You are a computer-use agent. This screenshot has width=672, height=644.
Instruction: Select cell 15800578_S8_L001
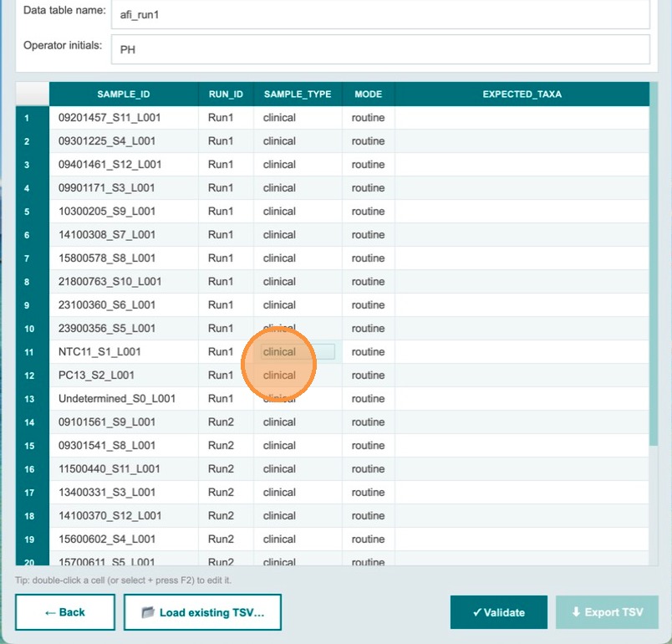[124, 258]
